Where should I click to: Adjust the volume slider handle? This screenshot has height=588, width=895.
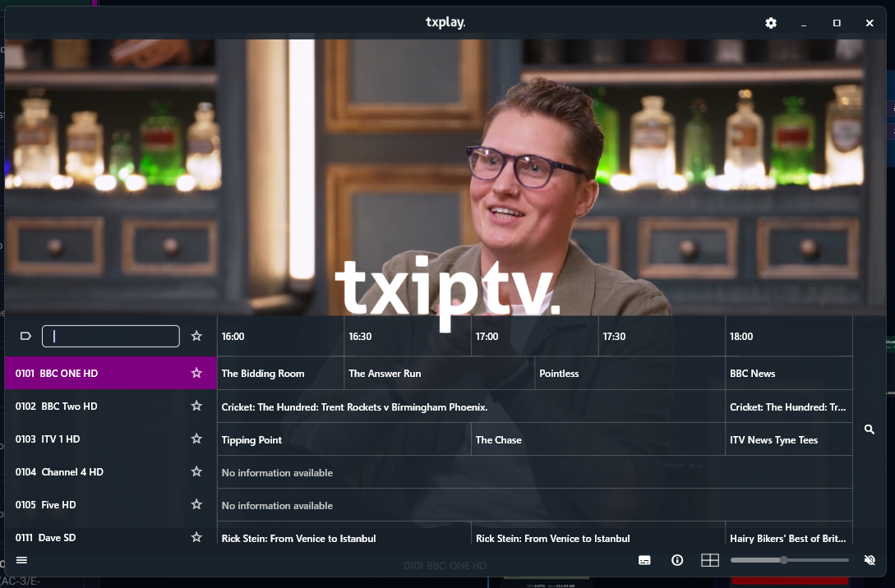coord(784,560)
